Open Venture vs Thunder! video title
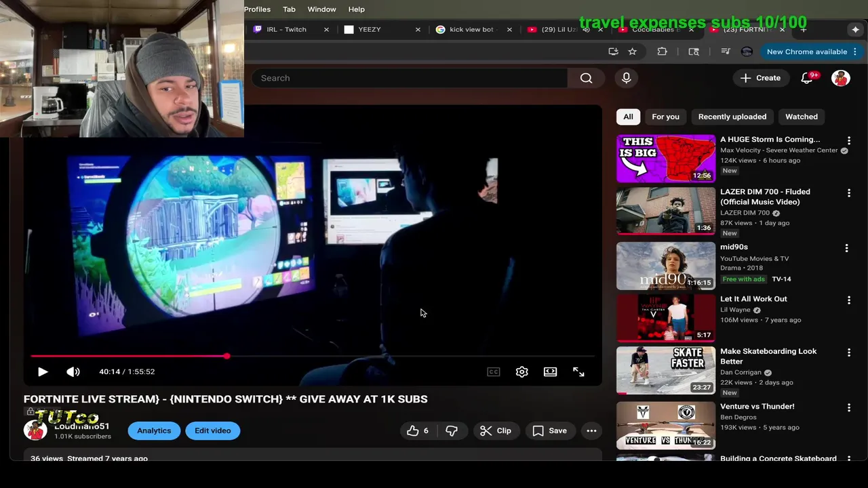The height and width of the screenshot is (488, 868). click(x=757, y=407)
